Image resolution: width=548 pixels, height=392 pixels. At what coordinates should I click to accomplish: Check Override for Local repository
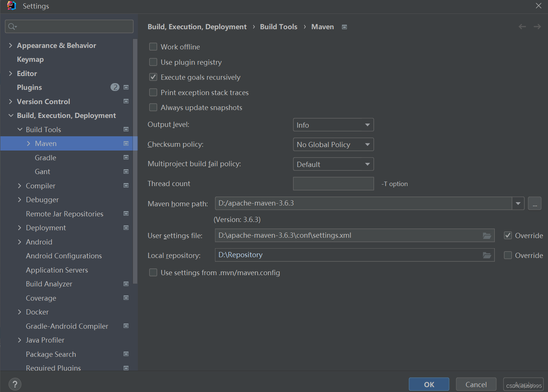[508, 255]
